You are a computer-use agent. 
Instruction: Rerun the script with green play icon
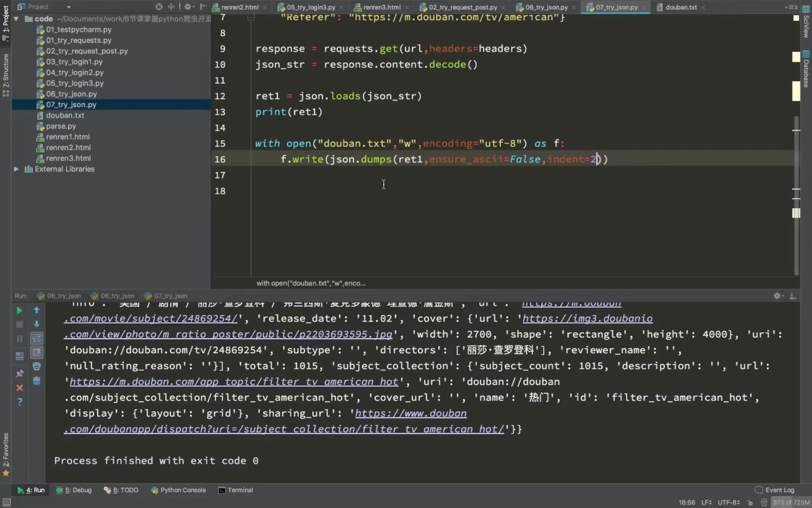pyautogui.click(x=19, y=311)
